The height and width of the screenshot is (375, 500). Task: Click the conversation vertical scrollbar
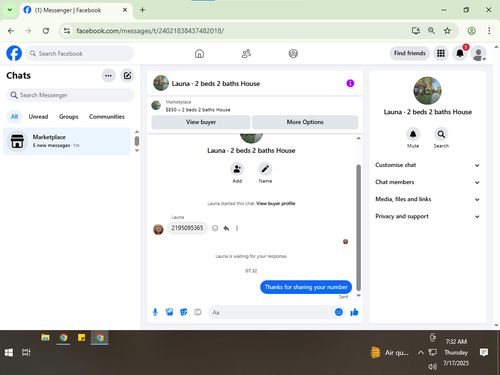click(x=359, y=228)
